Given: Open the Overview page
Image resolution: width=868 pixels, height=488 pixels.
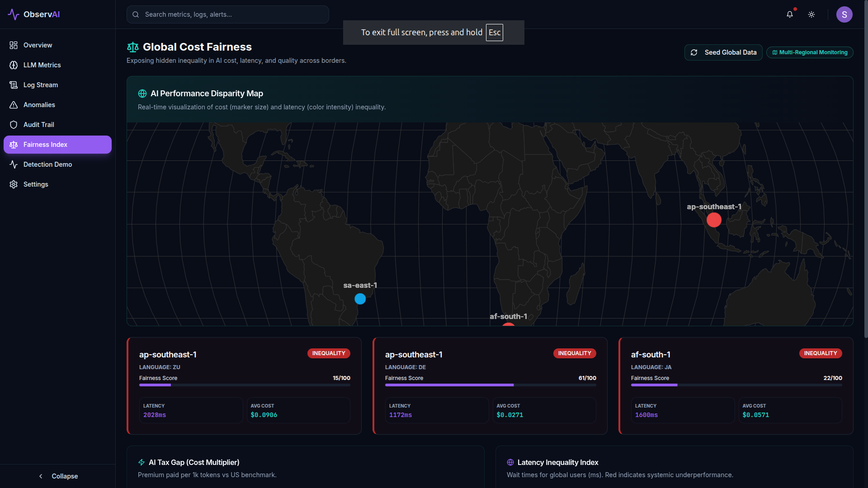Looking at the screenshot, I should pos(38,45).
